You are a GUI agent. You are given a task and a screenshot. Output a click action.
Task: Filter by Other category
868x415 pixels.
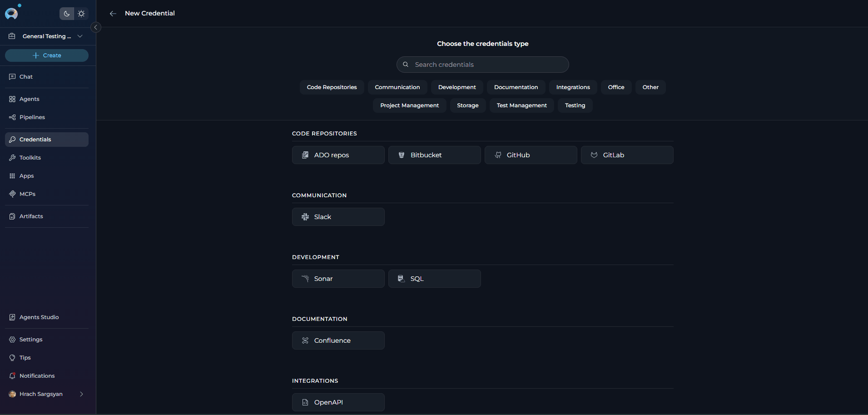coord(650,87)
